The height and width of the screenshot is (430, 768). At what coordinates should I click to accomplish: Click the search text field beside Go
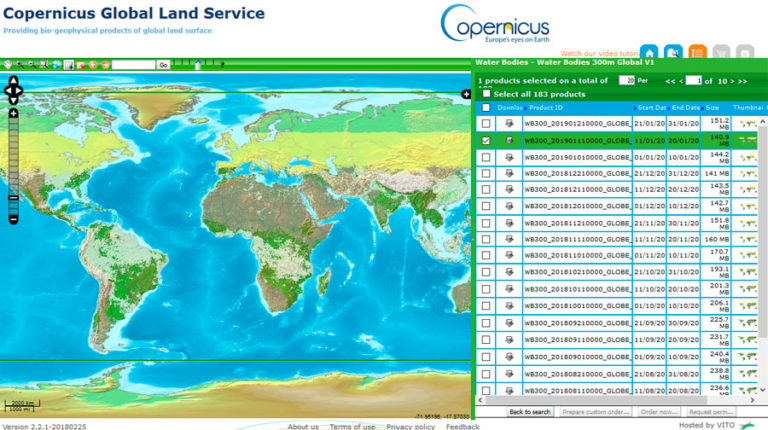click(x=133, y=65)
